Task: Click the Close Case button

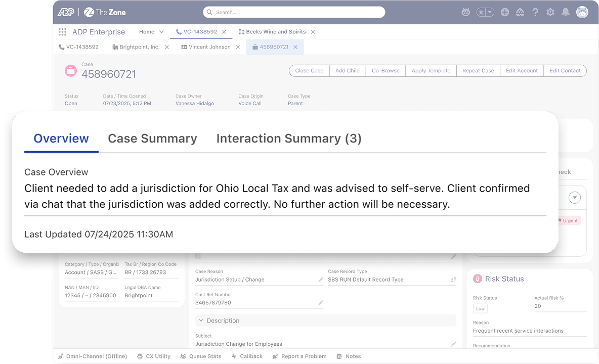Action: tap(309, 71)
